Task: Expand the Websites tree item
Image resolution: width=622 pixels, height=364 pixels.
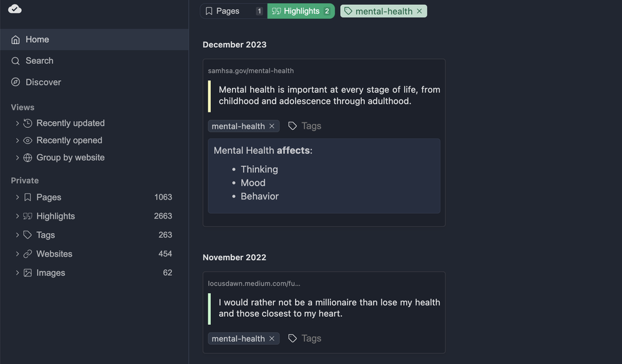Action: pyautogui.click(x=17, y=253)
